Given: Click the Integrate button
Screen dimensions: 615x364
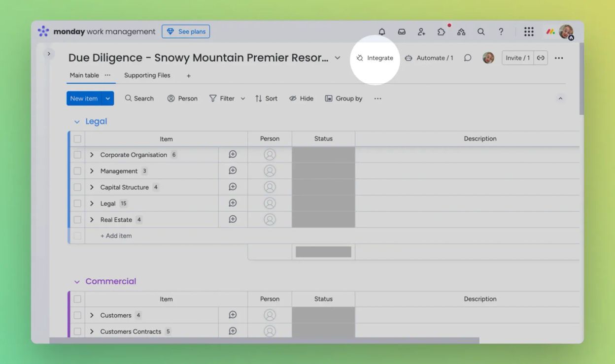Looking at the screenshot, I should [x=375, y=58].
